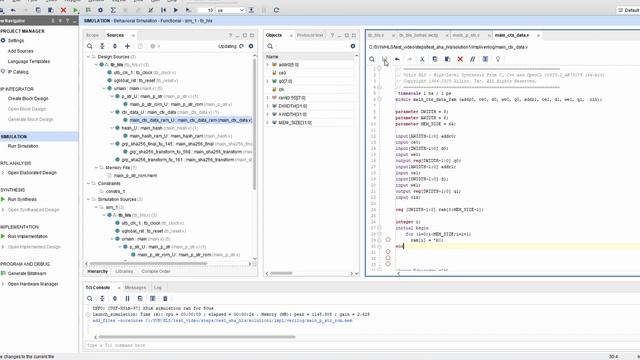Open the Sources panel settings gear
This screenshot has height=360, width=640.
click(251, 46)
